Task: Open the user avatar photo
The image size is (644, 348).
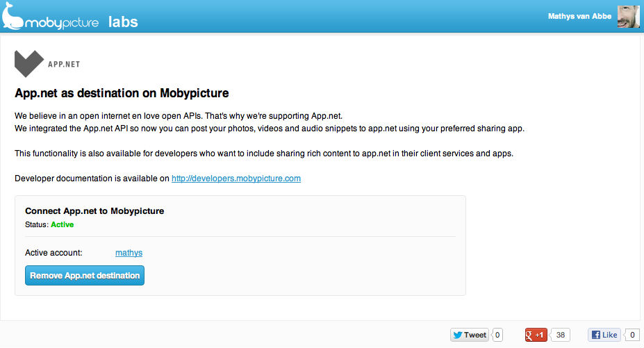Action: point(628,15)
